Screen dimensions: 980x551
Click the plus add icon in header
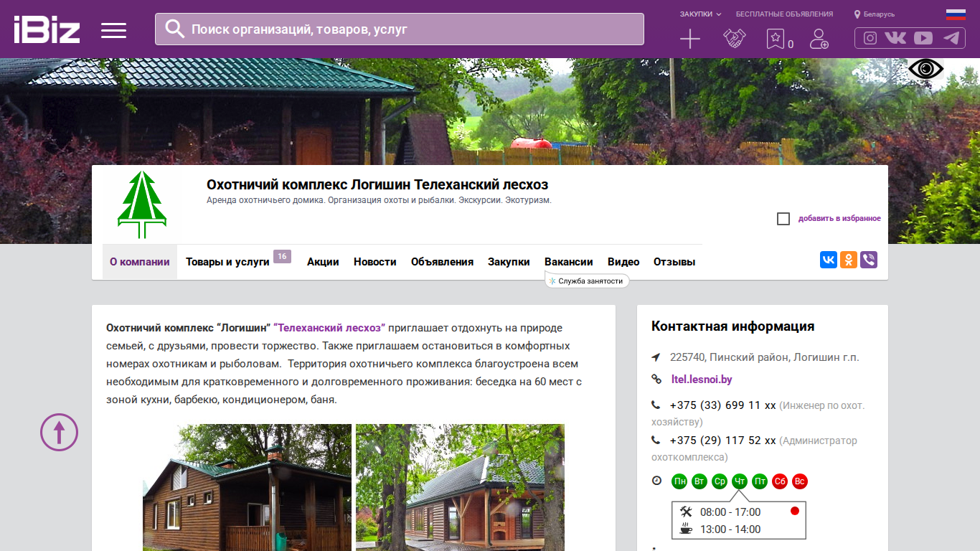coord(689,39)
